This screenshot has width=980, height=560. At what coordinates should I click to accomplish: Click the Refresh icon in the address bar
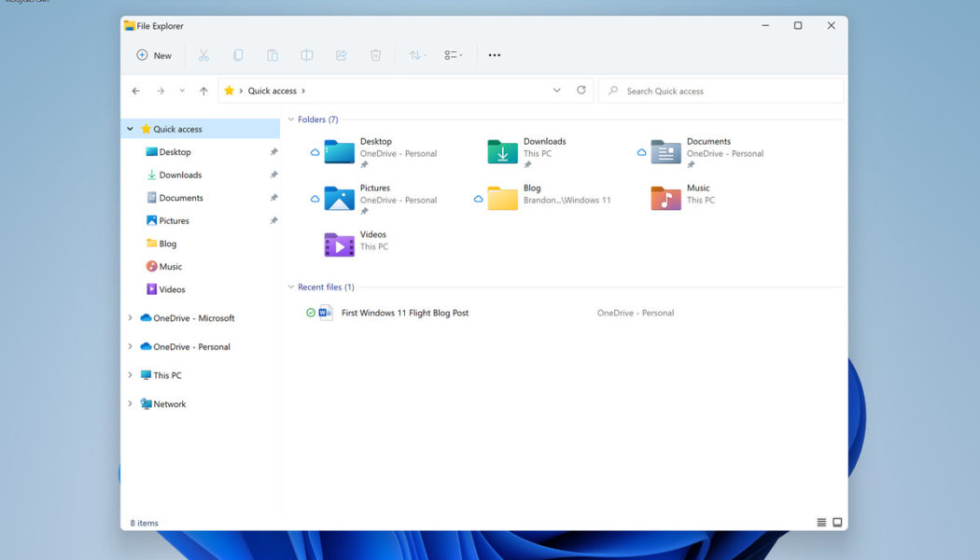[581, 90]
